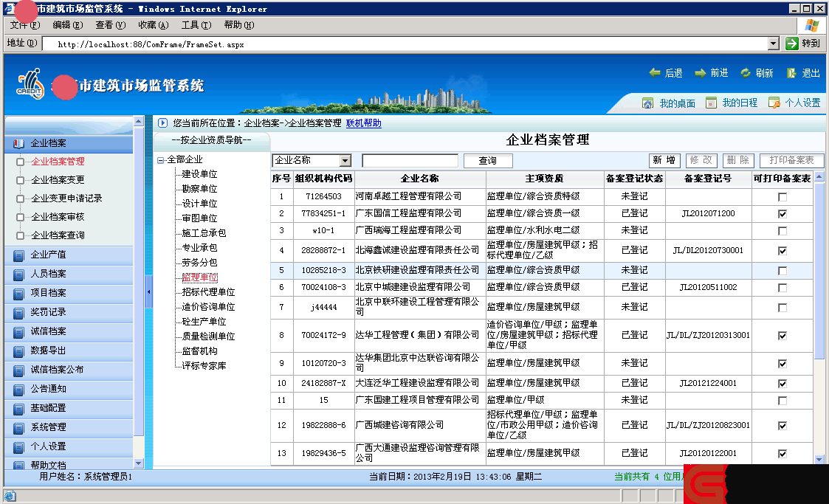The image size is (829, 504).
Task: Untick print checkbox for 广东国信工程监理有限公司
Action: click(782, 214)
